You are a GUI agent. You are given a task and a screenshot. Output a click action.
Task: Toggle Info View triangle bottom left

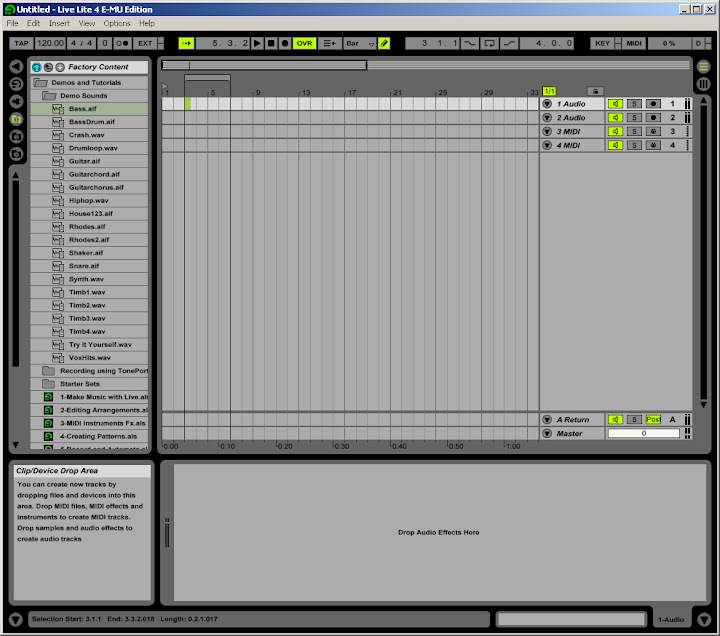(16, 620)
